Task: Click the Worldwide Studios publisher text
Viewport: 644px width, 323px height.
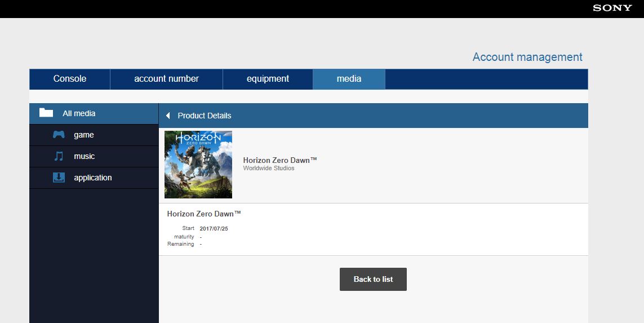Action: [269, 168]
